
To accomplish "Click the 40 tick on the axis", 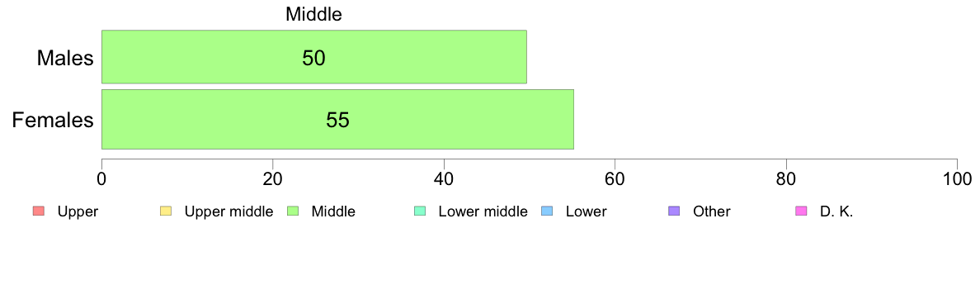I will tap(444, 178).
